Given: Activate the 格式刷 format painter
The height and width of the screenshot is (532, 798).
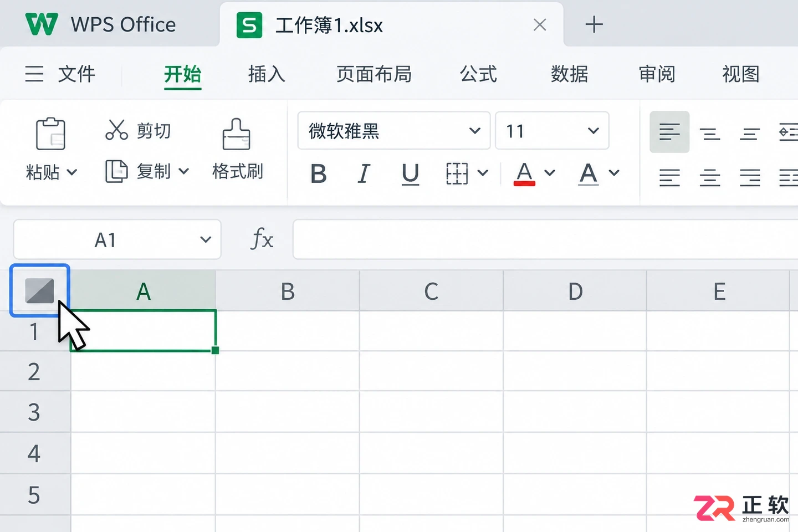Looking at the screenshot, I should [237, 149].
